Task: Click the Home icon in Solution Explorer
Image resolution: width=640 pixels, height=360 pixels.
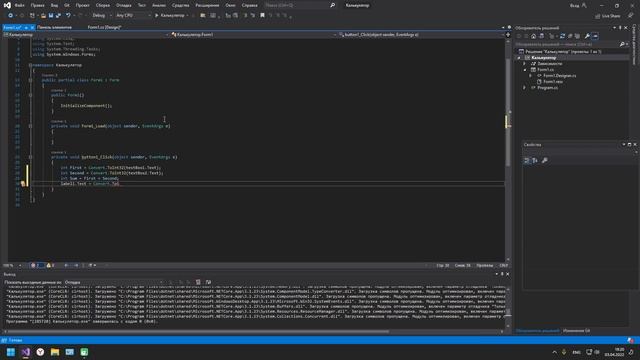Action: point(533,36)
